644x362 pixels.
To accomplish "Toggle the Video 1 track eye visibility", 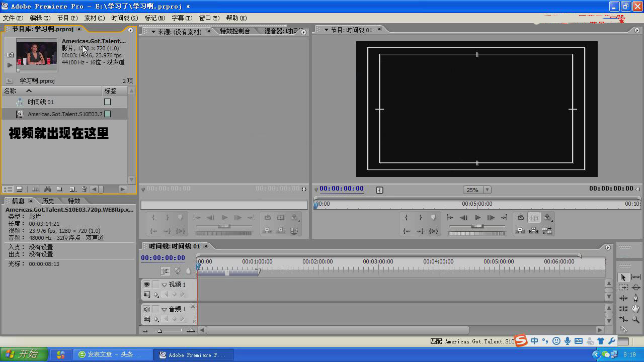I will pos(146,284).
